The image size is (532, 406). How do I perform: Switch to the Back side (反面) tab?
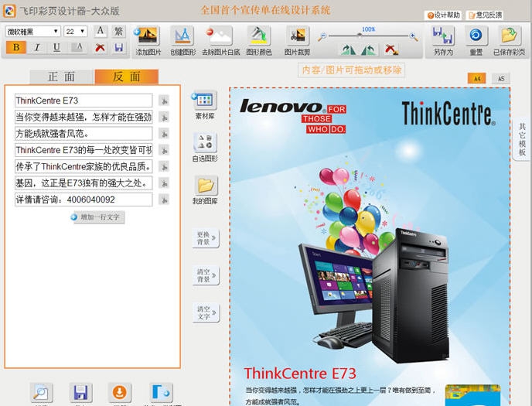[x=127, y=77]
